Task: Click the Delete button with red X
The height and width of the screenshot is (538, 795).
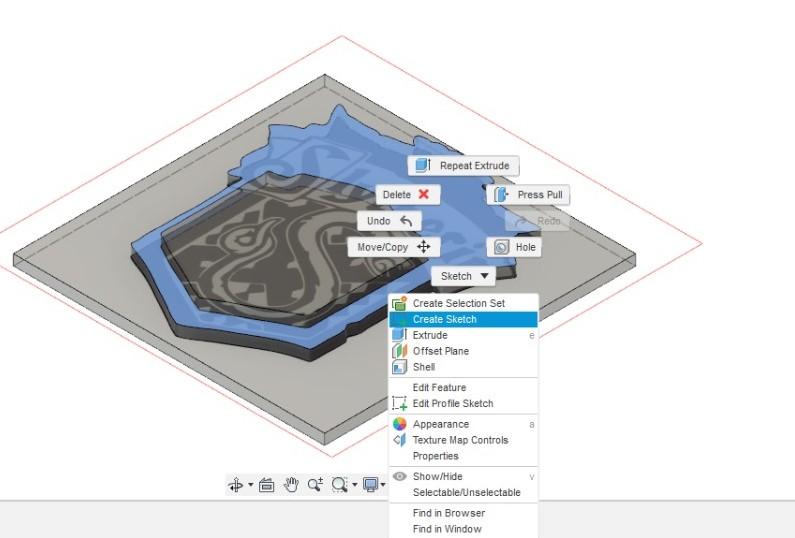Action: click(408, 195)
